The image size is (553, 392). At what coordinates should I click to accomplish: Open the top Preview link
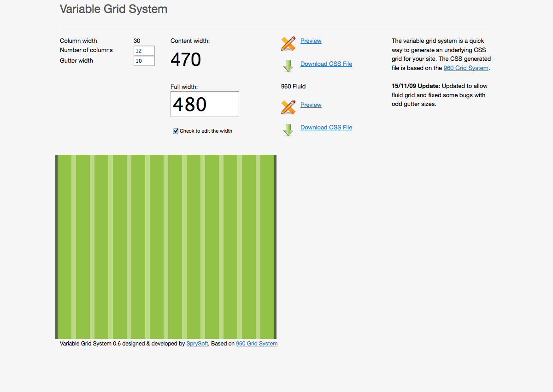(311, 41)
